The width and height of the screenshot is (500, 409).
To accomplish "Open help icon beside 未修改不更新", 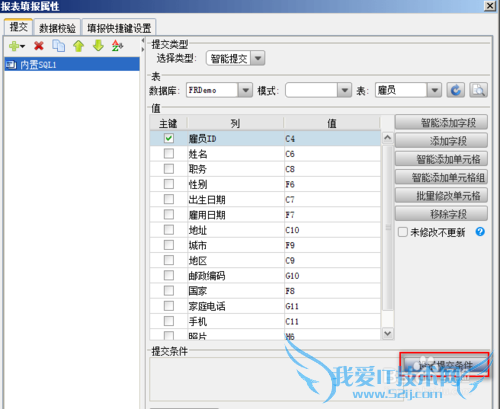I will point(480,232).
